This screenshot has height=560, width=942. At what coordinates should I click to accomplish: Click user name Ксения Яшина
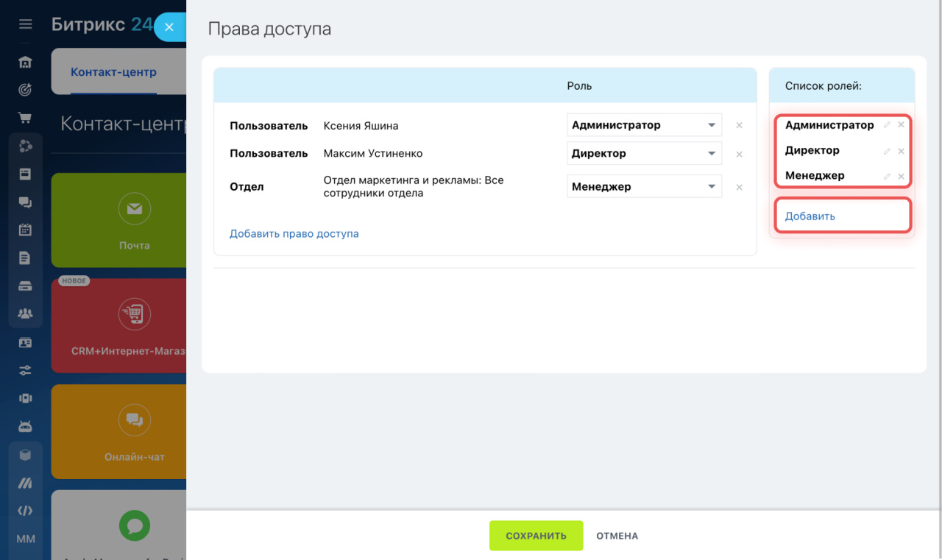click(x=361, y=126)
